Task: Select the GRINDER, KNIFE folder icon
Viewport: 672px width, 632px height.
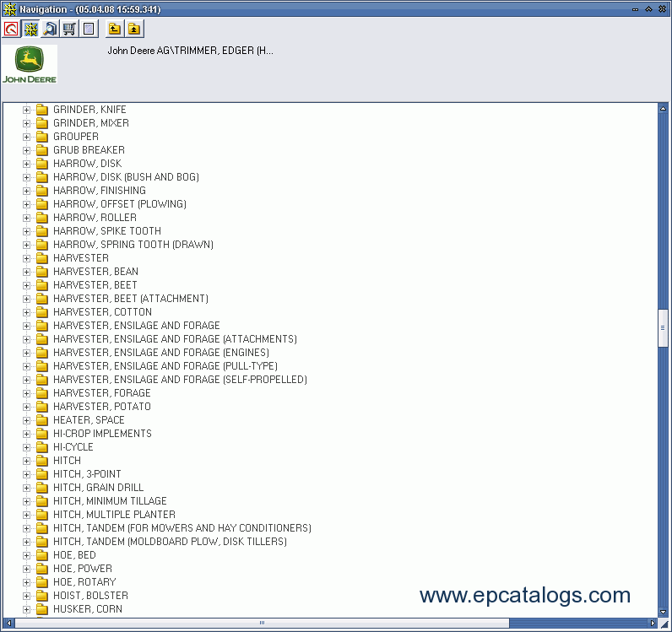Action: point(41,110)
